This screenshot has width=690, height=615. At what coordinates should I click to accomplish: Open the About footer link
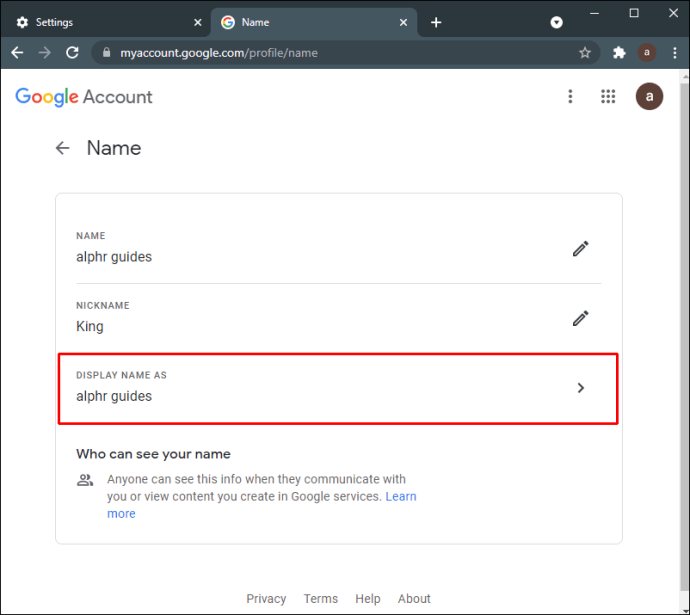[x=414, y=599]
